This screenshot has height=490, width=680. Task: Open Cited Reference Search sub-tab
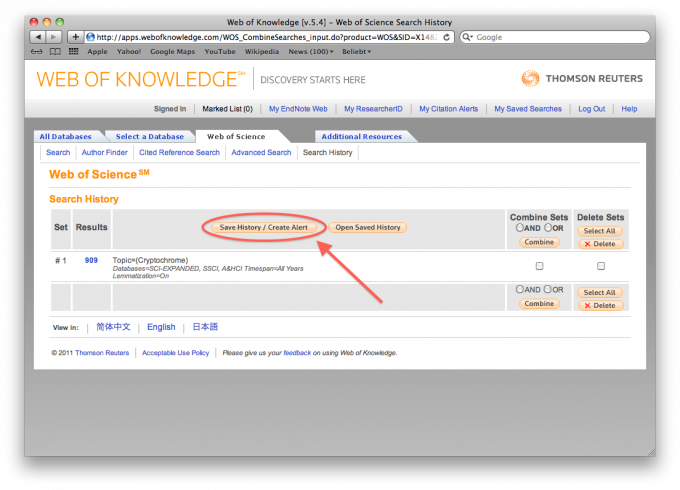[179, 153]
